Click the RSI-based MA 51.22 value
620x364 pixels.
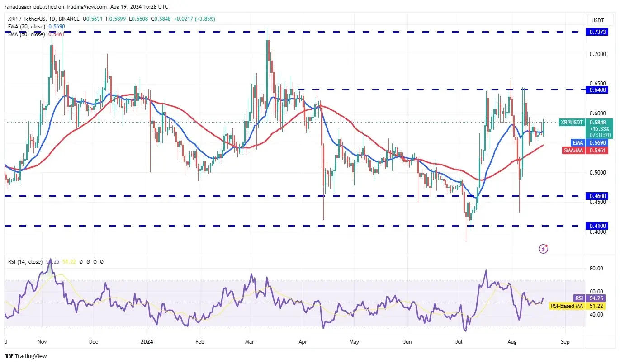click(596, 306)
